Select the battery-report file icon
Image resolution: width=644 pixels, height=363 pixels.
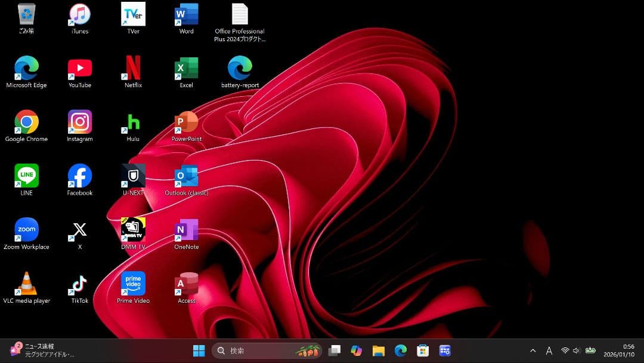coord(240,68)
